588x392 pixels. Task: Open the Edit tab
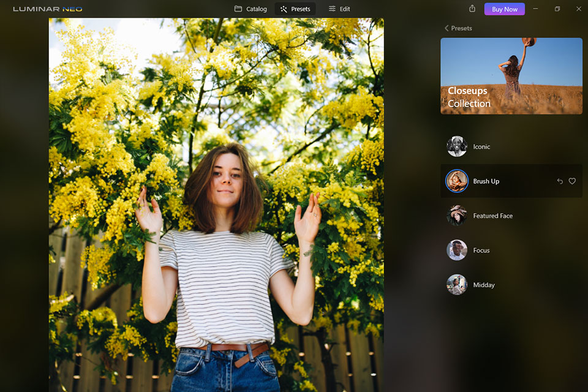[339, 9]
